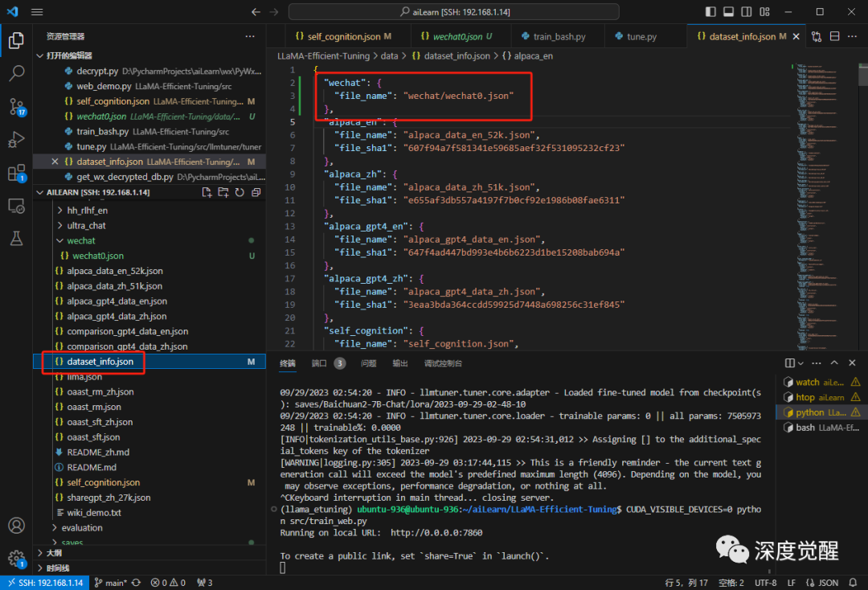Create a new folder in AILEARN
Viewport: 868px width, 590px height.
[223, 192]
